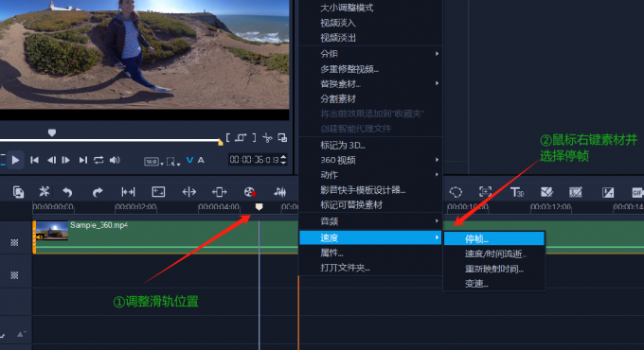Adjust timecode using the up/down stepper

click(283, 160)
